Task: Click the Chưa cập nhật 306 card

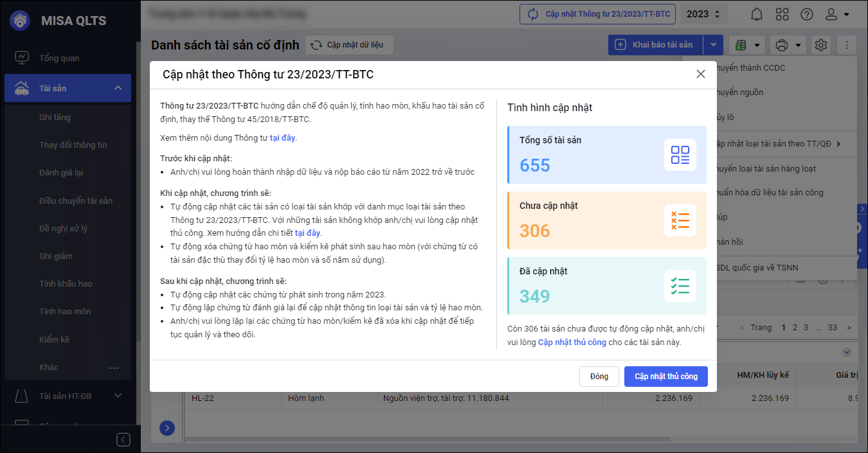Action: [x=607, y=220]
